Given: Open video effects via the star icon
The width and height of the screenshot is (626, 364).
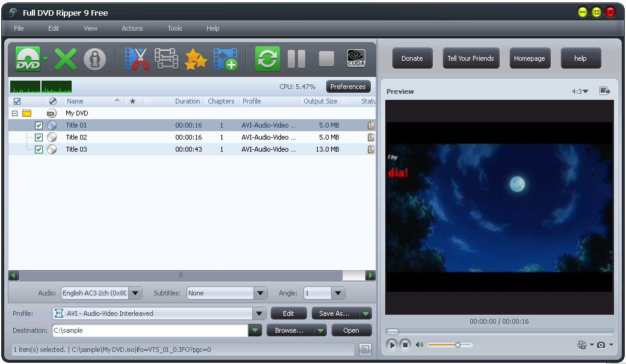Looking at the screenshot, I should click(x=196, y=58).
